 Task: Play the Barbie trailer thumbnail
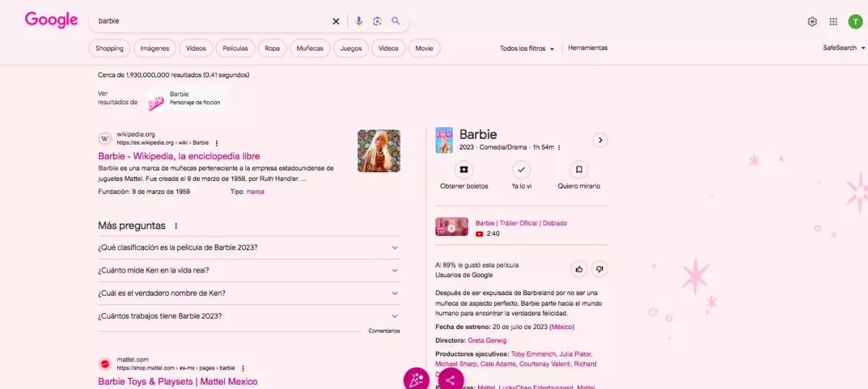point(452,227)
